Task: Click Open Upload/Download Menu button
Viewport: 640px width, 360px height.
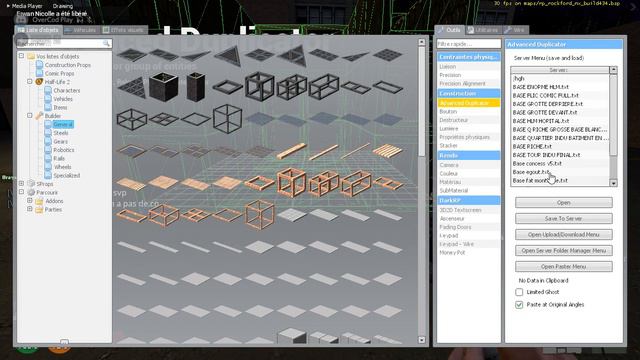Action: 563,234
